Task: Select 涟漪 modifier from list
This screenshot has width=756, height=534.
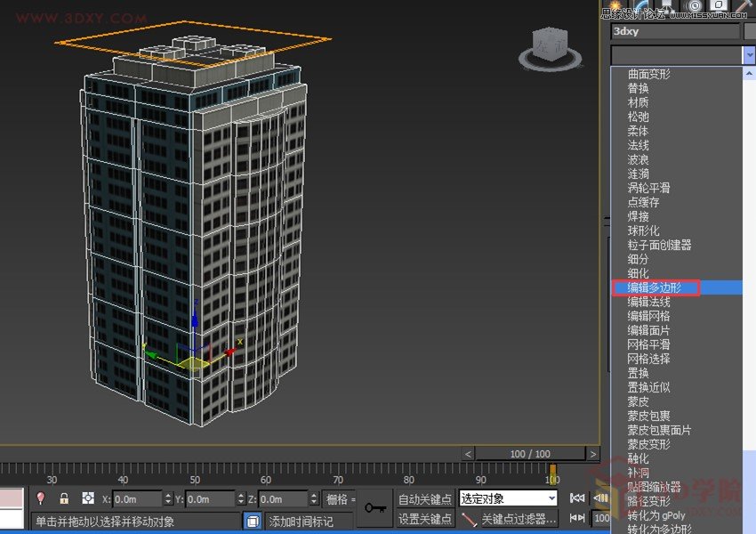Action: coord(638,174)
